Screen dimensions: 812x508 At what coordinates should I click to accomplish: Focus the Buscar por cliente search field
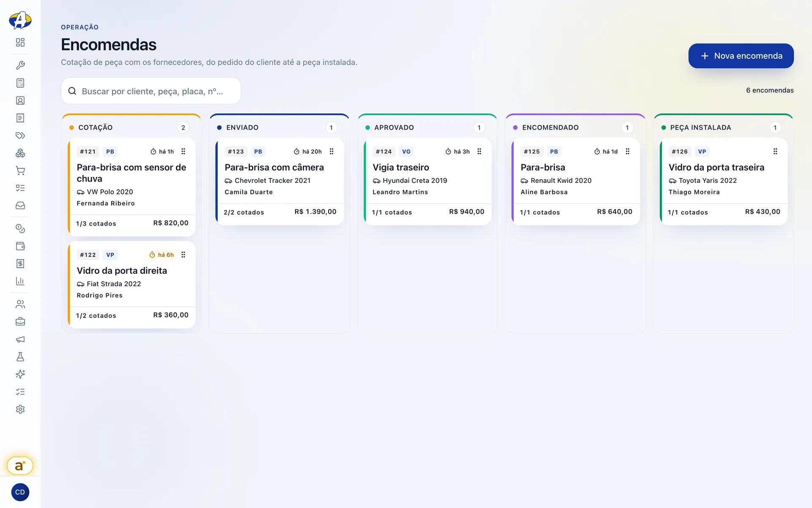151,91
